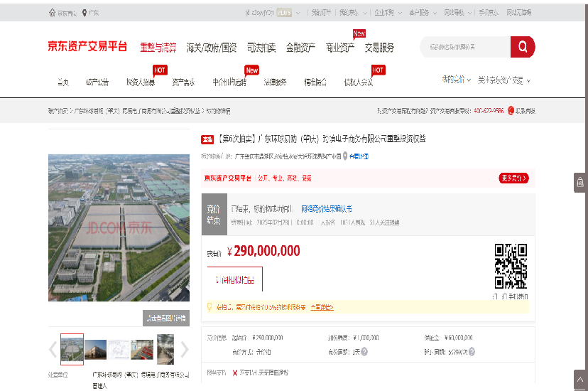Screen dimensions: 588x391
Task: Open 债权人会议 in the sub navigation
Action: pos(359,82)
